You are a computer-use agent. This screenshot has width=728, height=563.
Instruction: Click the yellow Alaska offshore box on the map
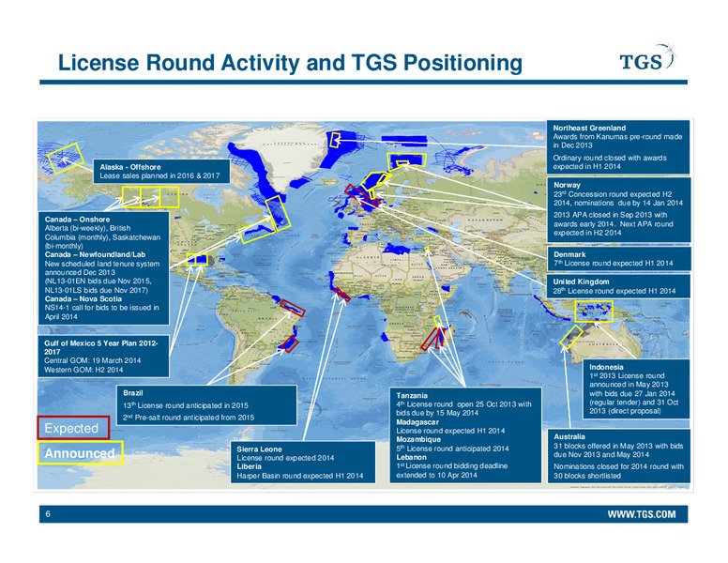click(66, 159)
